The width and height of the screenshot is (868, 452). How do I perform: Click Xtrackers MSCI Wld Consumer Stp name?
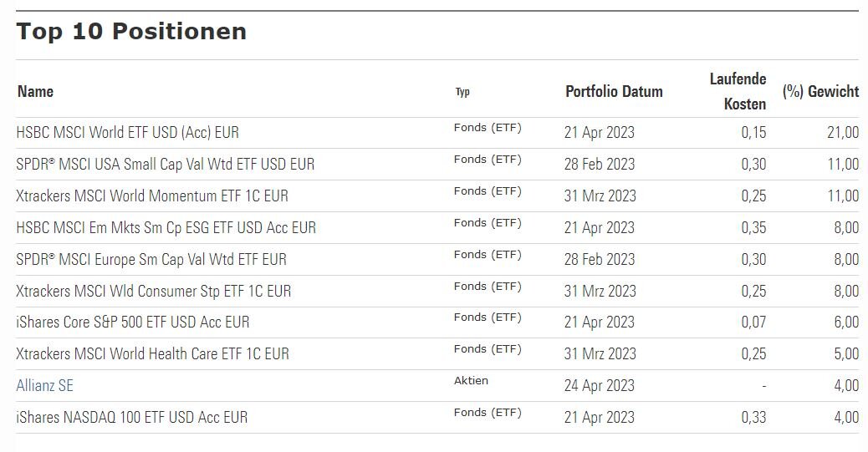[x=154, y=292]
